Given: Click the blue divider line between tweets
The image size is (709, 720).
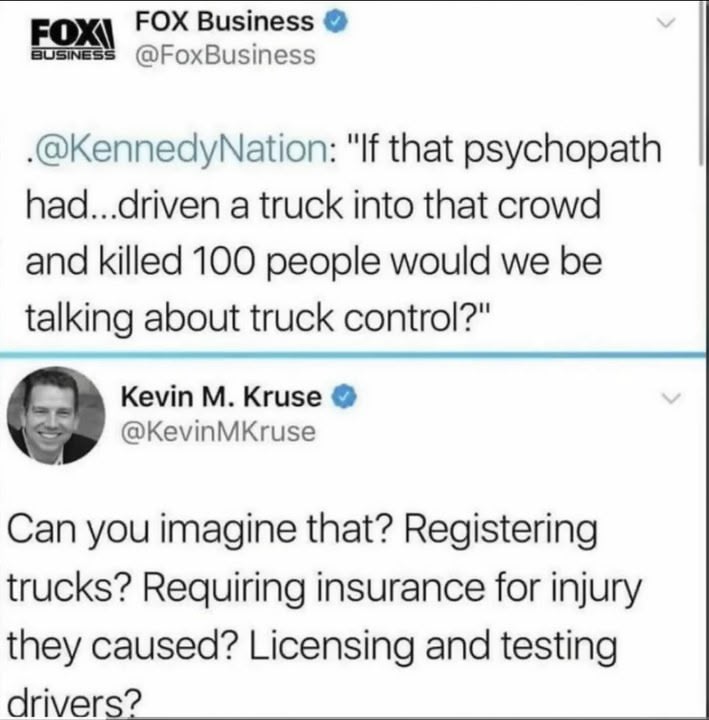Looking at the screenshot, I should click(353, 354).
